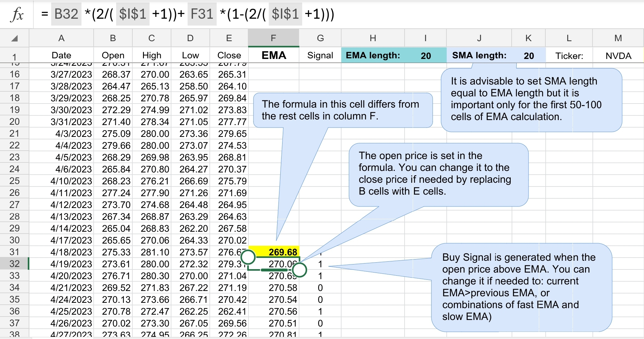Click the bold 'EMA' header cell
This screenshot has width=644, height=339.
click(274, 55)
